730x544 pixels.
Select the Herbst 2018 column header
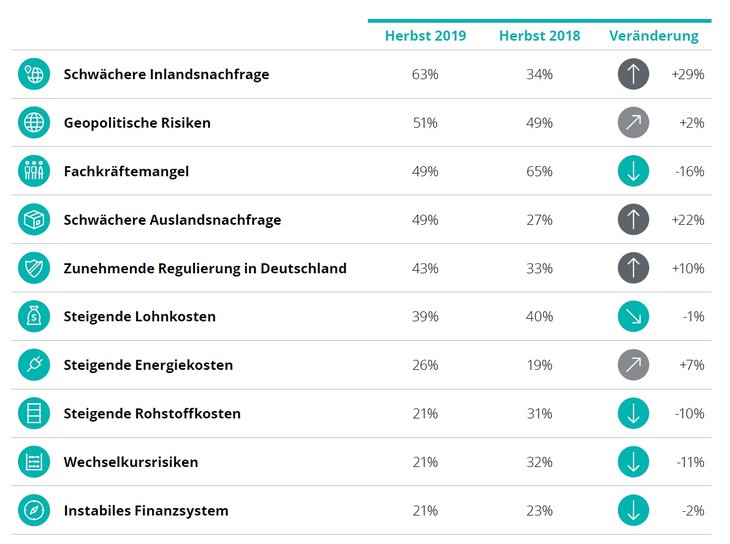[539, 36]
